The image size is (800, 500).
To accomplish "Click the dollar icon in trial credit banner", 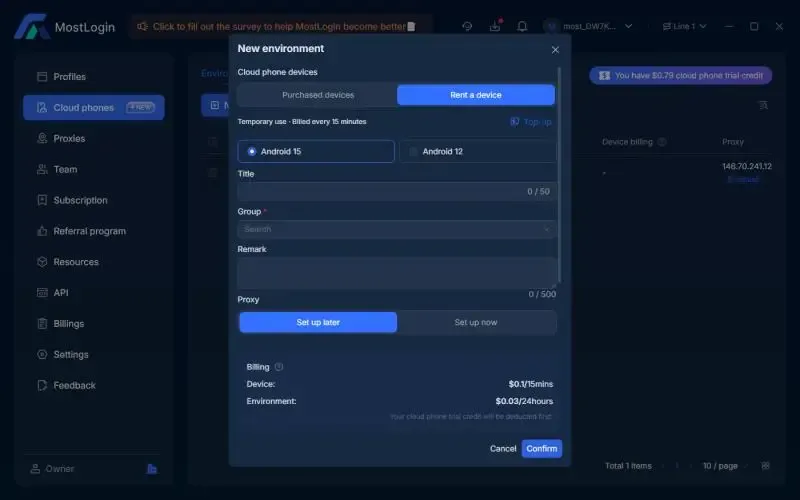I will (x=605, y=76).
